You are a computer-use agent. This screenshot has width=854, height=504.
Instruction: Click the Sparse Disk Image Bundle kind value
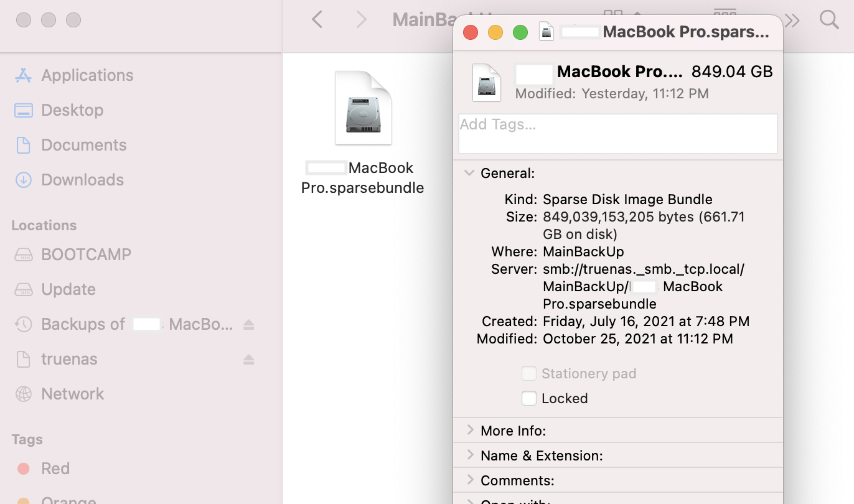pos(627,200)
